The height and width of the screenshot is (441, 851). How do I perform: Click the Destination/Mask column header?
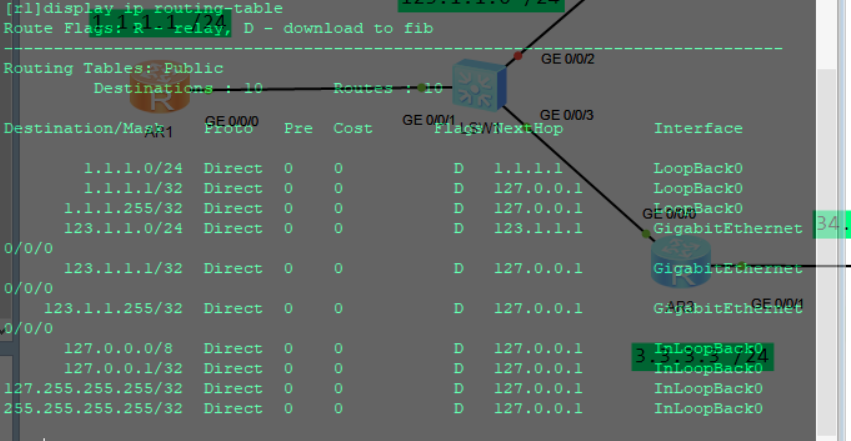[x=84, y=129]
